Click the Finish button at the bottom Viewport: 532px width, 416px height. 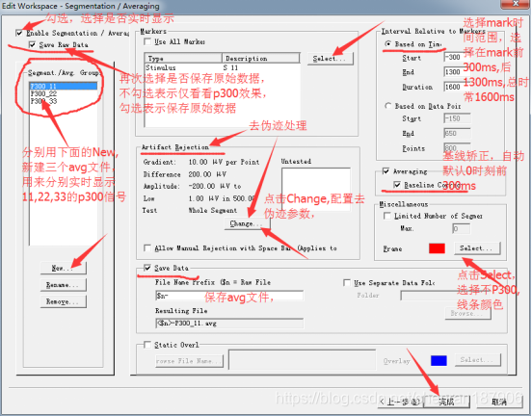[x=446, y=402]
